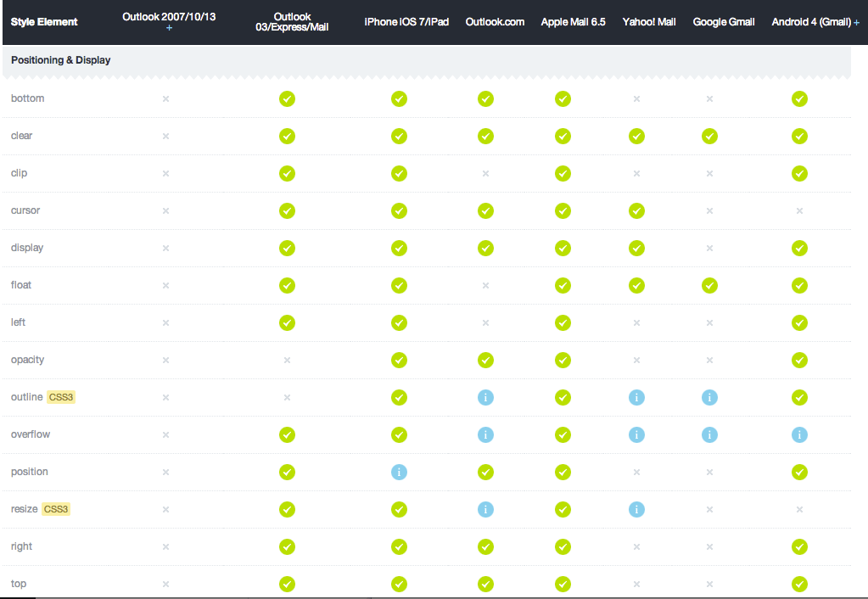Viewport: 868px width, 599px height.
Task: Select the Outlook 03/Express/Mail column header
Action: [x=292, y=22]
